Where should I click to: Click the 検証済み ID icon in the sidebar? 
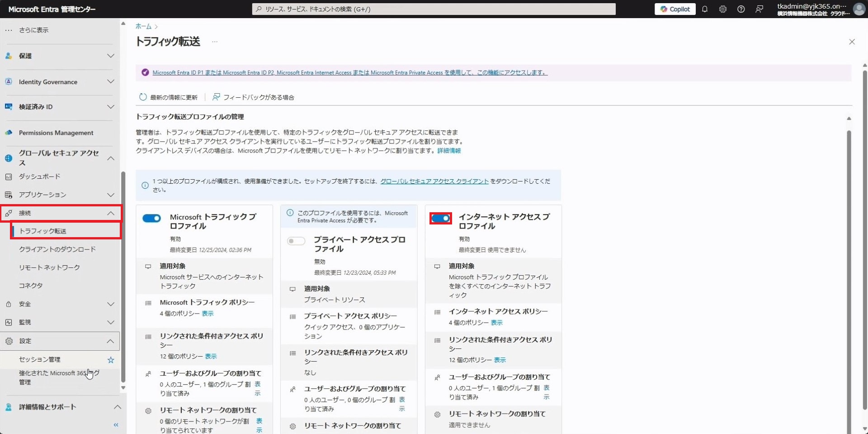[9, 107]
